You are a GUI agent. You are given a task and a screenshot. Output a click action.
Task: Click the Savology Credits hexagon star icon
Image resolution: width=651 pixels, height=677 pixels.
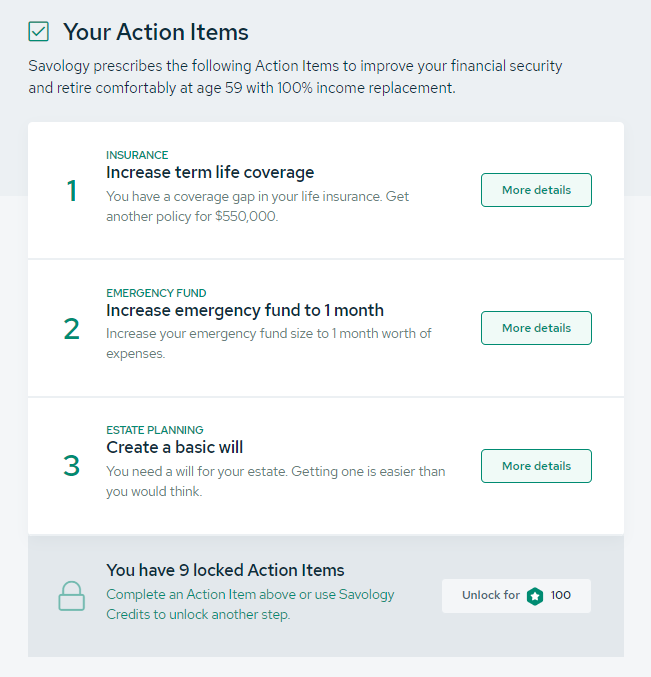click(x=535, y=596)
